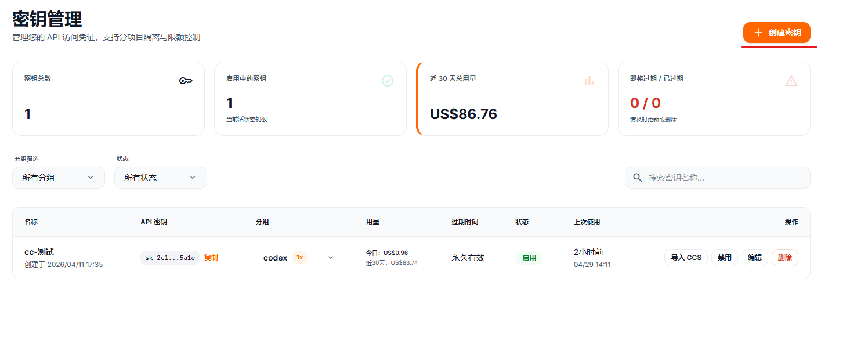The image size is (868, 346).
Task: Click the magnifier icon in search box
Action: tap(637, 178)
